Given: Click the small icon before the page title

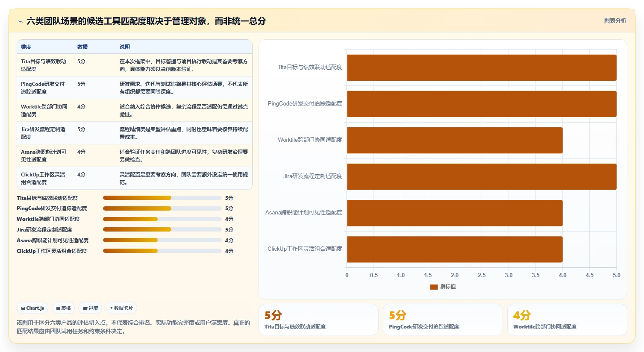Looking at the screenshot, I should click(x=20, y=21).
